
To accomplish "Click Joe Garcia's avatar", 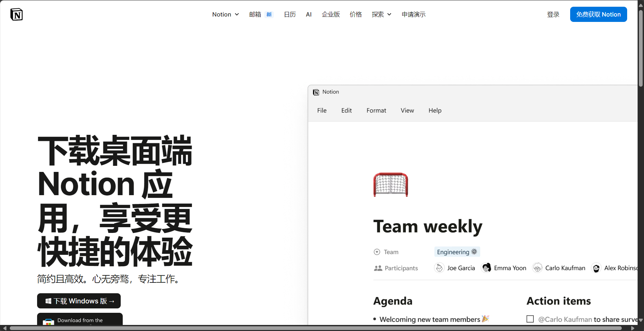I will 439,268.
